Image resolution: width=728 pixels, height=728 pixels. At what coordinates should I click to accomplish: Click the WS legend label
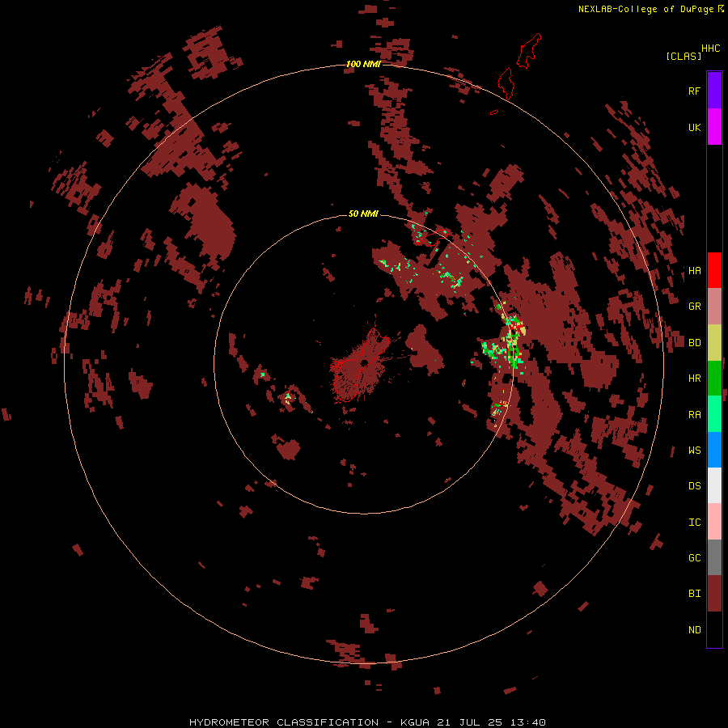pos(694,451)
